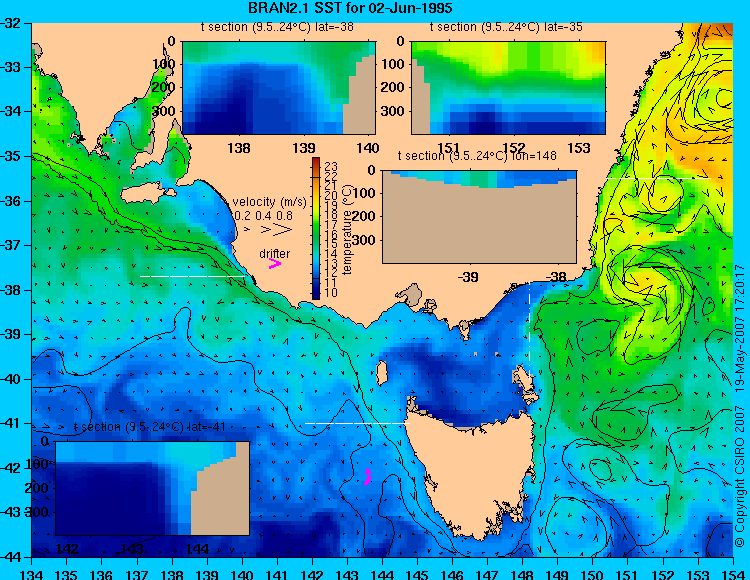Click the magenta drifter legend marker
Screen dimensions: 750x580
point(275,263)
